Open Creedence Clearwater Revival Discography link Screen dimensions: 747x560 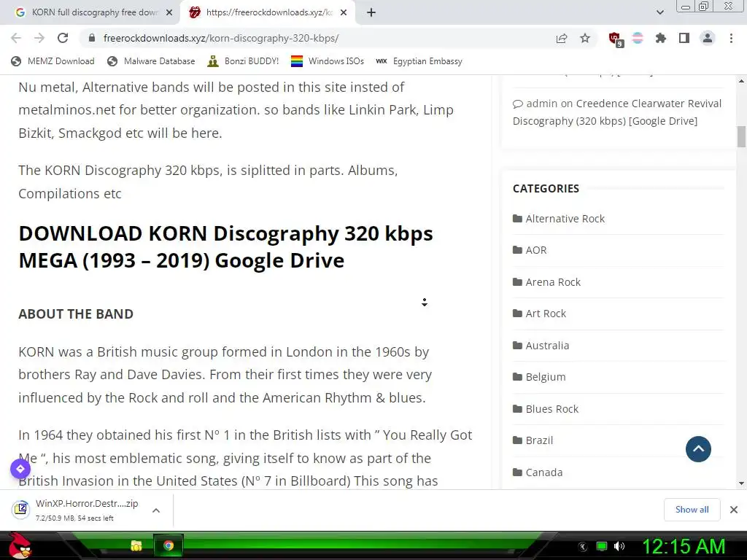click(x=617, y=112)
